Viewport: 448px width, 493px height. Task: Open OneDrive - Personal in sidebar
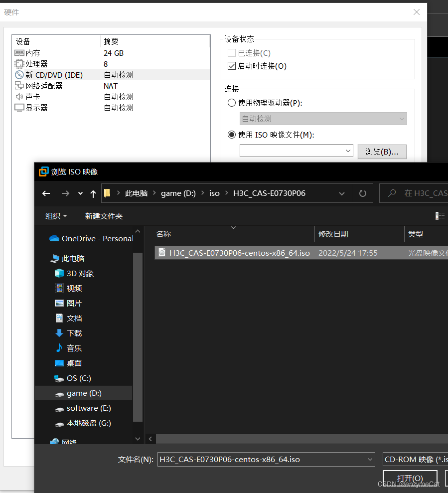pos(91,239)
